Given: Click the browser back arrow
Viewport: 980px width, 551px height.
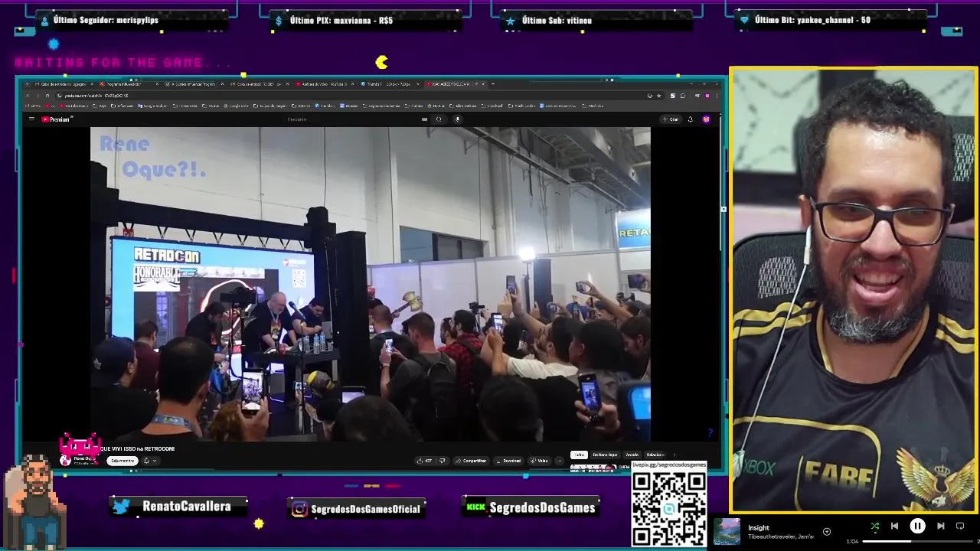Looking at the screenshot, I should (28, 96).
